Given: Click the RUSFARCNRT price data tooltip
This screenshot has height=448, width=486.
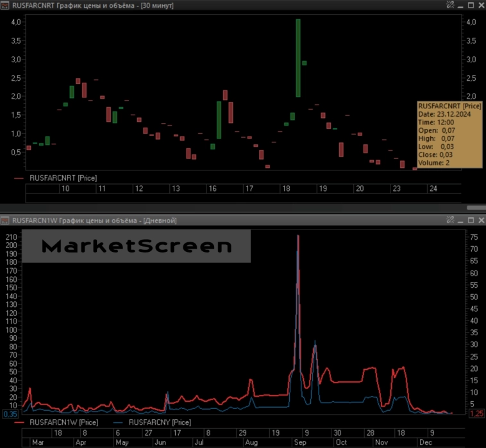Looking at the screenshot, I should click(x=449, y=134).
